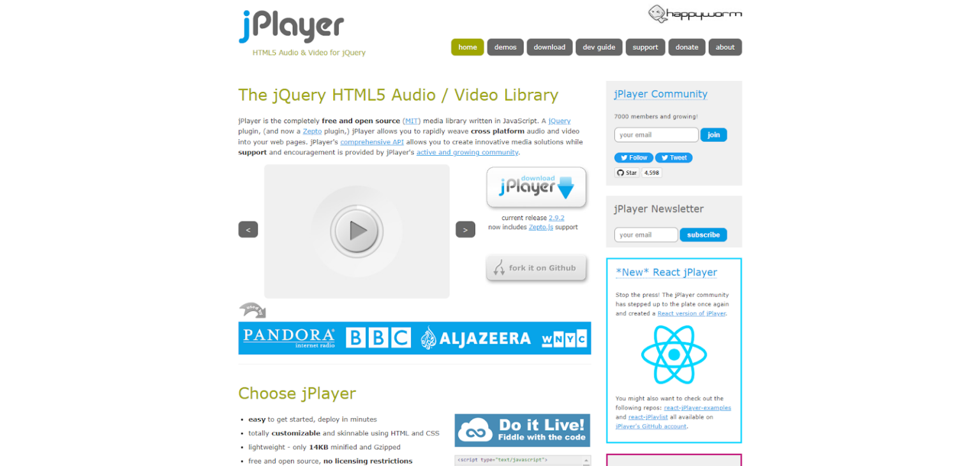
Task: Click the ALJAZEERA logo
Action: [x=475, y=338]
